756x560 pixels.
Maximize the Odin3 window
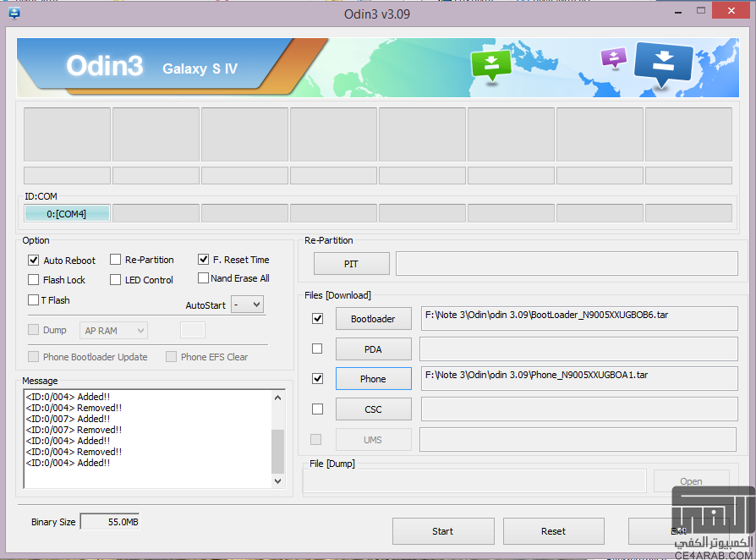pyautogui.click(x=701, y=11)
